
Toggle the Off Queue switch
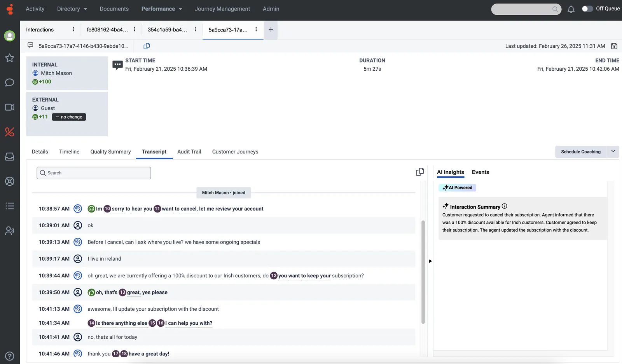(x=587, y=9)
